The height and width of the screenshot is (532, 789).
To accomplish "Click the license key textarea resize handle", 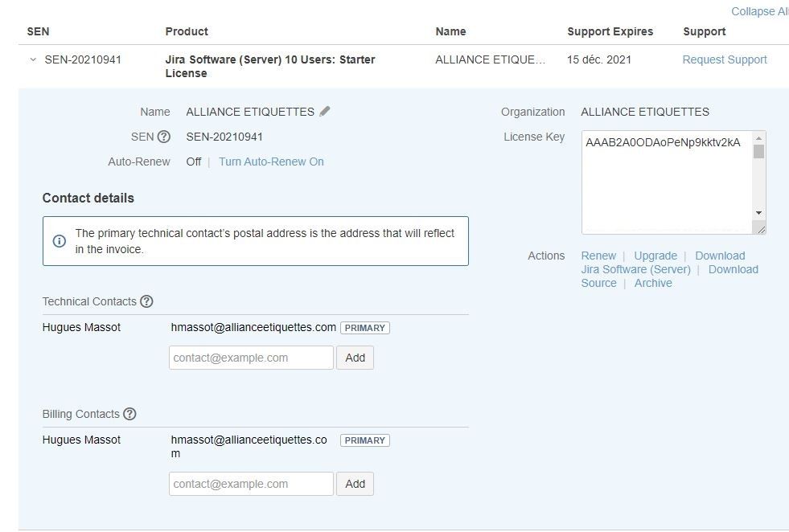I will pyautogui.click(x=760, y=229).
